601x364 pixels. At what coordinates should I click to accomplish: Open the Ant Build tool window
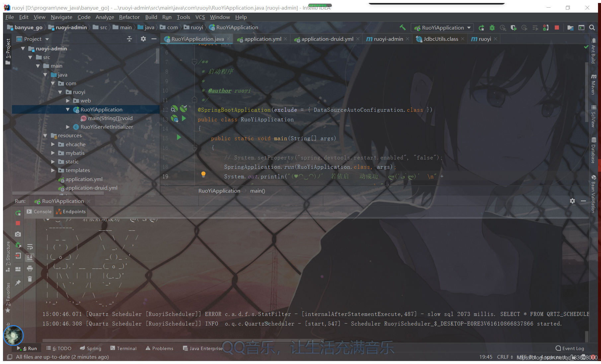(x=593, y=51)
